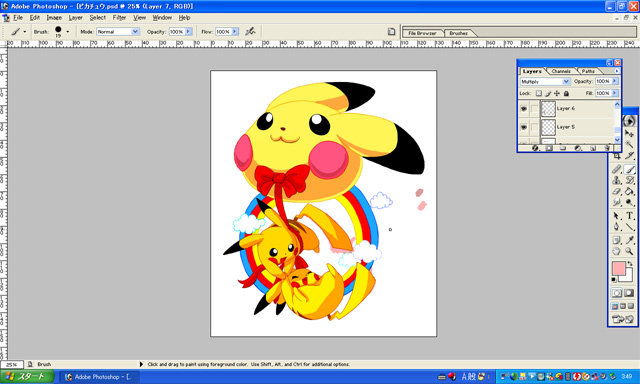The width and height of the screenshot is (640, 384).
Task: Hide Layer 5 with eye icon
Action: pos(524,127)
